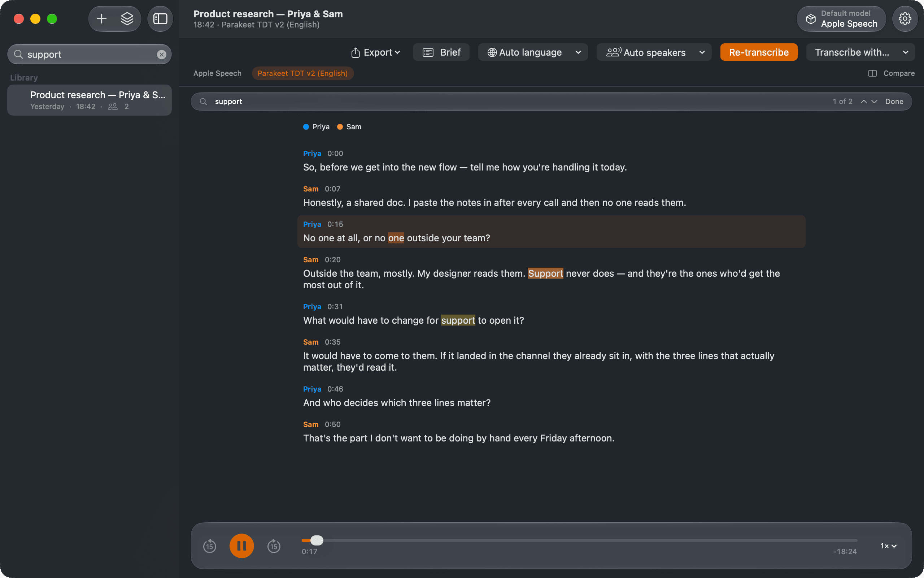
Task: Choose Auto language option
Action: (524, 52)
